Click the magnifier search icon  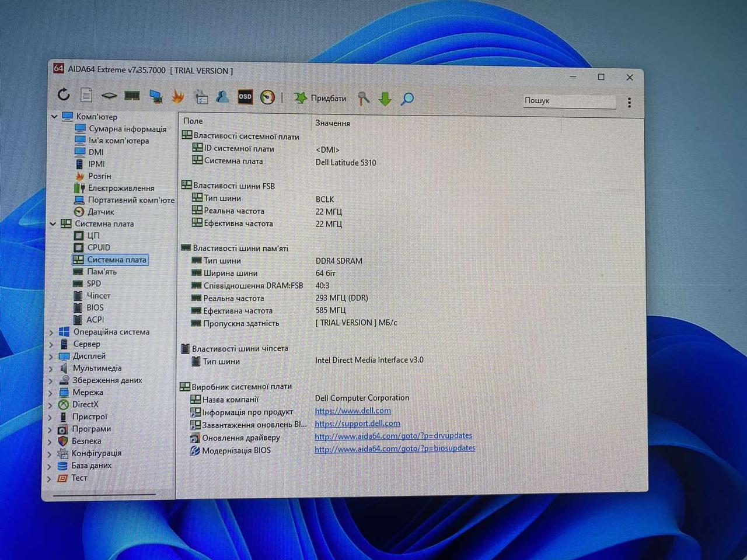point(407,99)
